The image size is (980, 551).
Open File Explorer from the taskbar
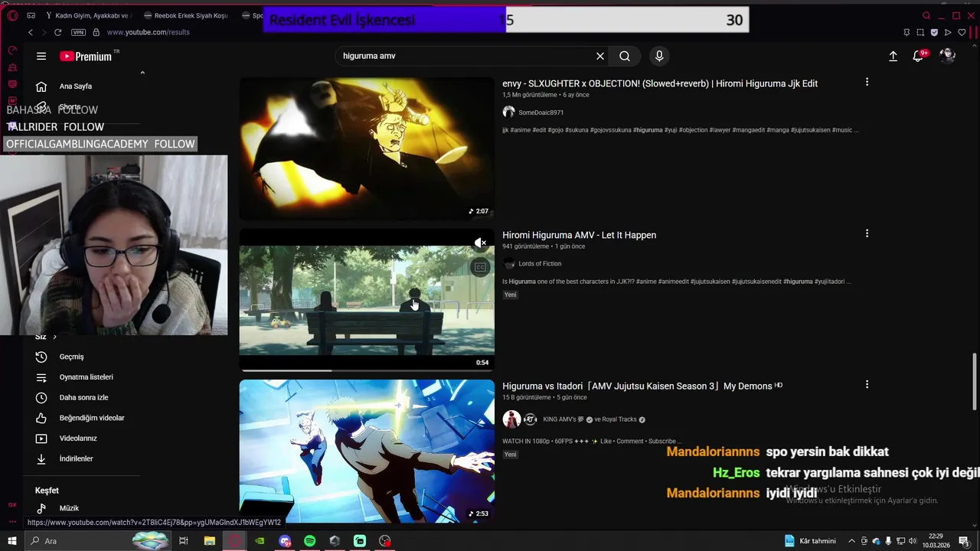click(209, 541)
